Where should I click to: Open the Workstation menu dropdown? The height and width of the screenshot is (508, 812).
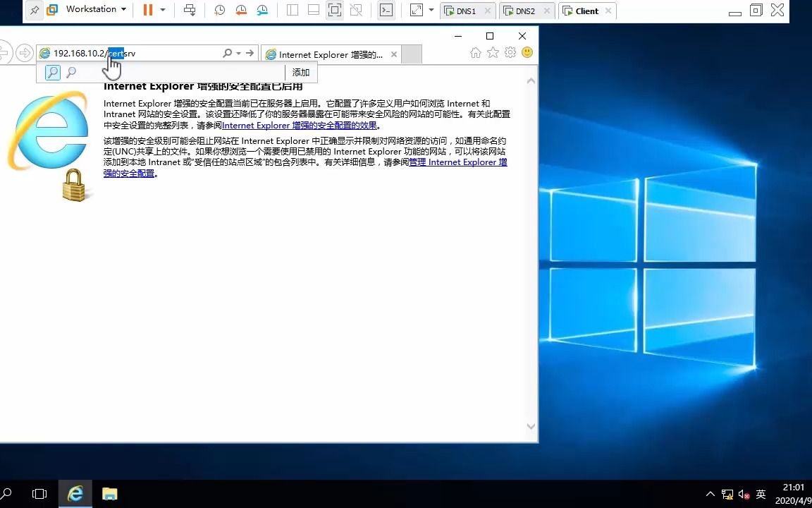point(90,9)
